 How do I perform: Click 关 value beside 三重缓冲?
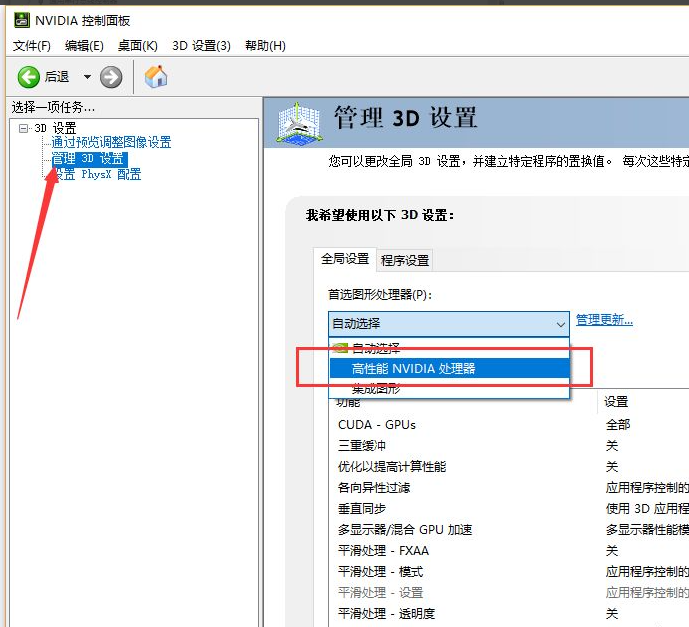pos(612,446)
